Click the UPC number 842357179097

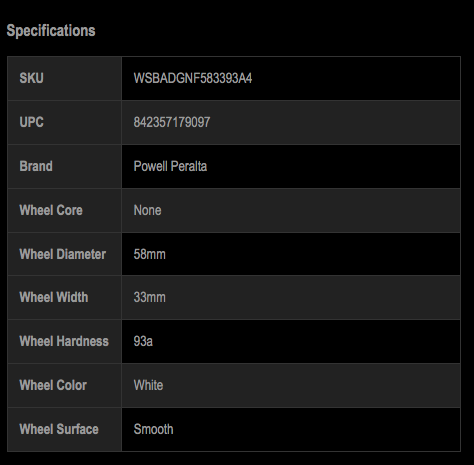click(172, 122)
